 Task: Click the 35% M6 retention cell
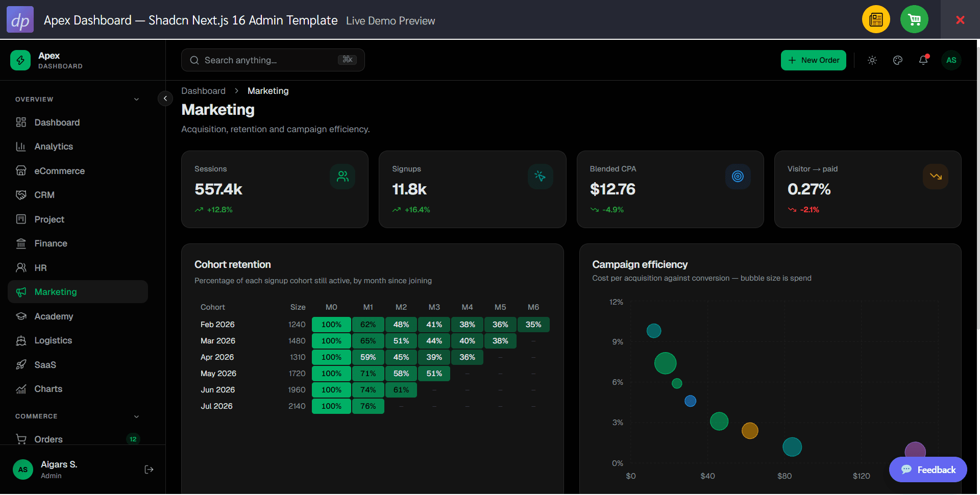pyautogui.click(x=533, y=325)
